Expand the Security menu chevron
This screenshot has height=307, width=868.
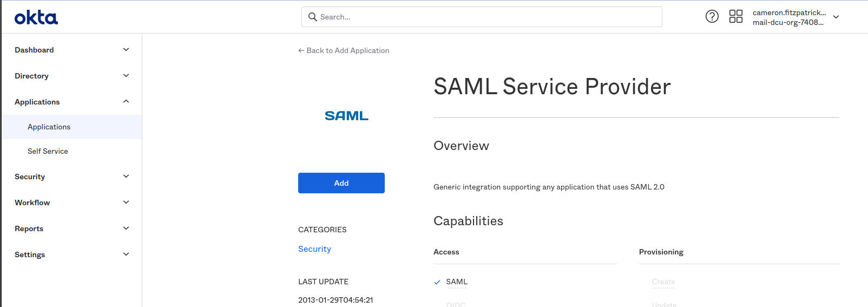[x=126, y=177]
